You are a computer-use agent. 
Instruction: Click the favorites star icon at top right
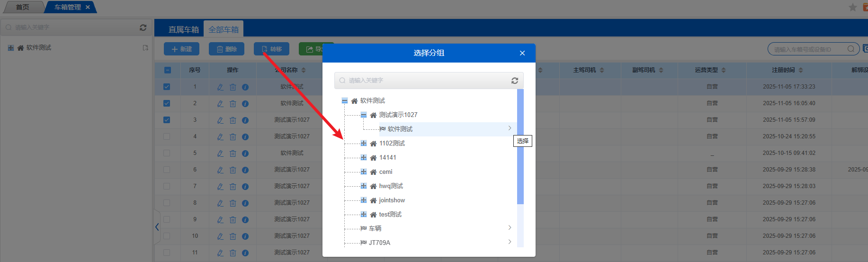pos(852,7)
